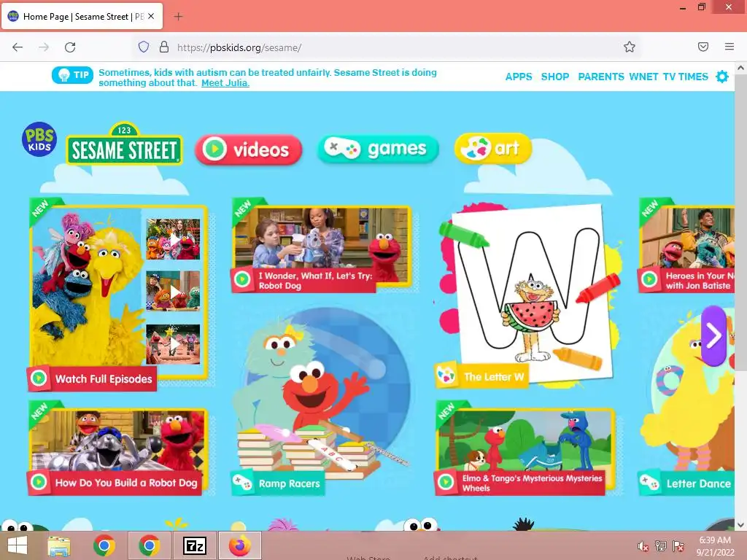Viewport: 747px width, 560px height.
Task: Click play icon on Jon Batiste video label
Action: click(x=649, y=279)
